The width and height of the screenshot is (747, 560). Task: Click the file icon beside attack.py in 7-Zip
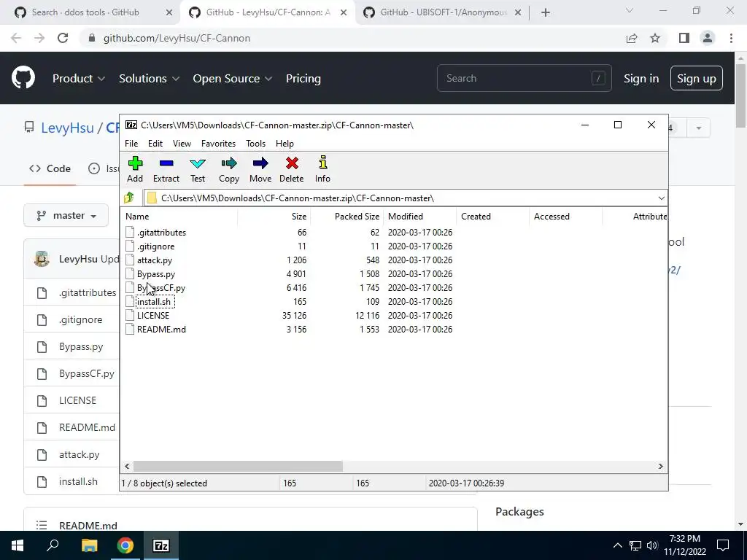pos(130,260)
